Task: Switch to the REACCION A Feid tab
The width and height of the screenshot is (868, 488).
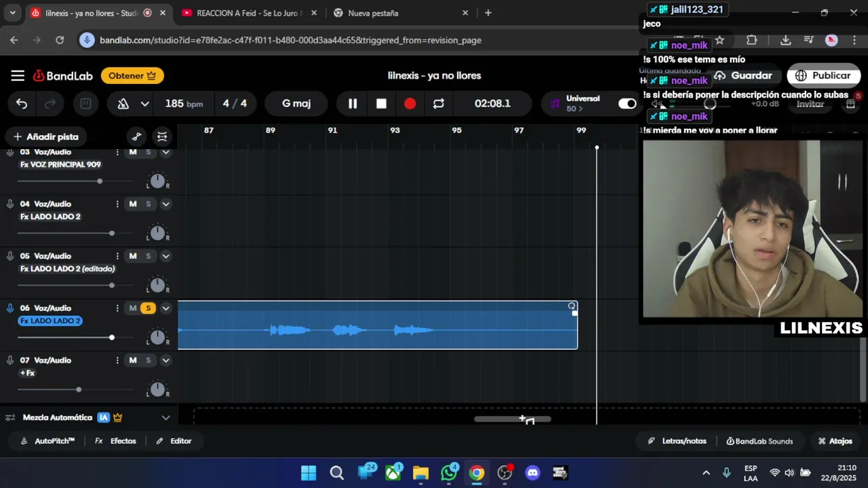Action: [x=248, y=13]
